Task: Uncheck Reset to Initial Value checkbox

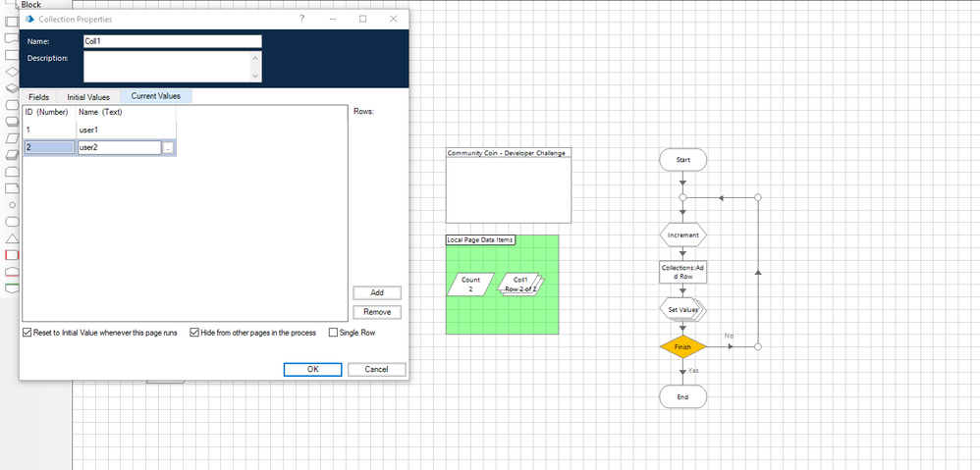Action: (27, 333)
